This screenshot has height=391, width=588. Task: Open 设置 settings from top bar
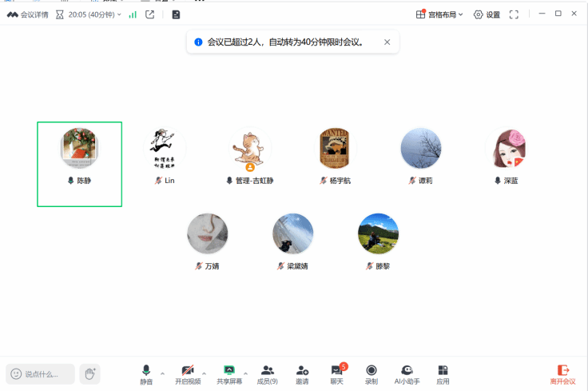click(487, 14)
